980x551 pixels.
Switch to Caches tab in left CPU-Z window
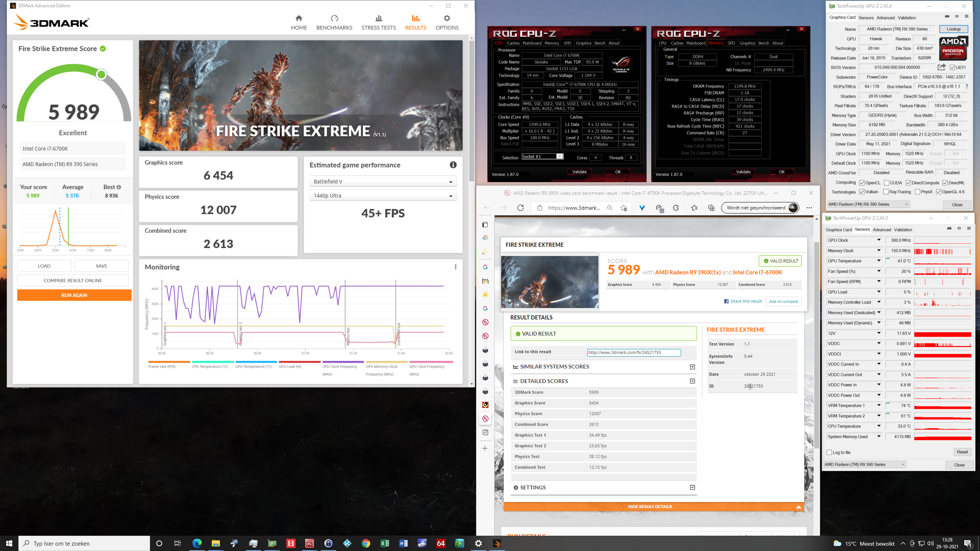point(513,43)
